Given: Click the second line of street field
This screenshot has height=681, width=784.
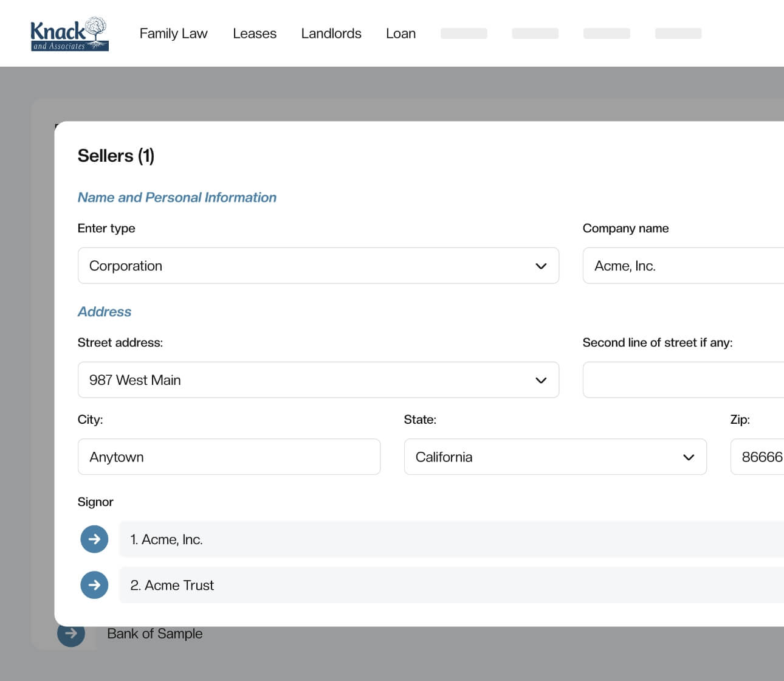Looking at the screenshot, I should point(682,380).
